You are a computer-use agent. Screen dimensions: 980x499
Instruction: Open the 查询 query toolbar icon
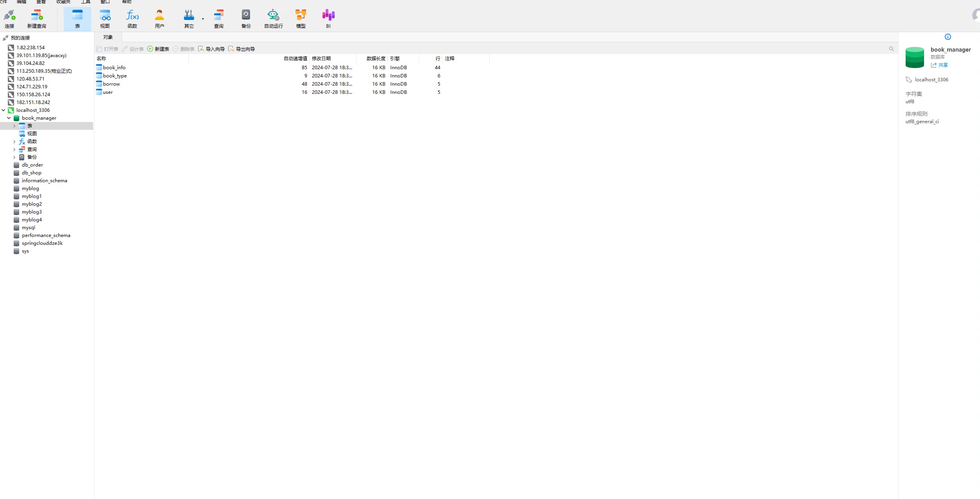click(219, 19)
